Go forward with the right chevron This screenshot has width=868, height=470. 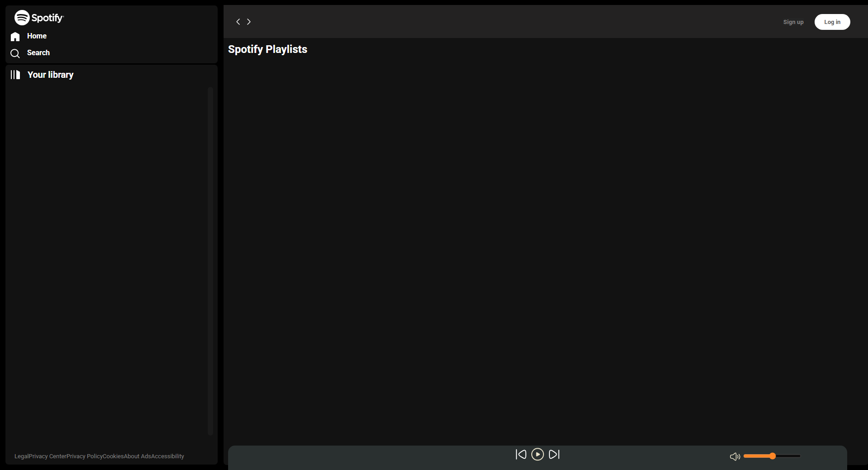tap(248, 22)
